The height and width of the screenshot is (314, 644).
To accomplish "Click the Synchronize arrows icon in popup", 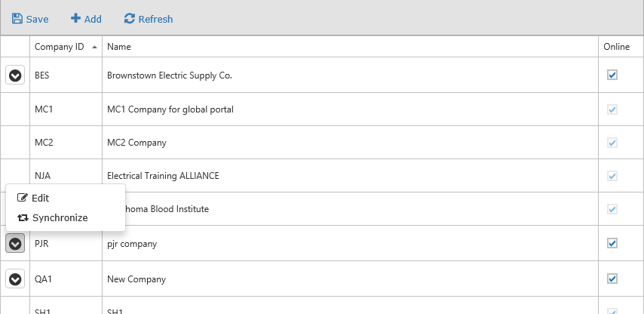I will 23,218.
